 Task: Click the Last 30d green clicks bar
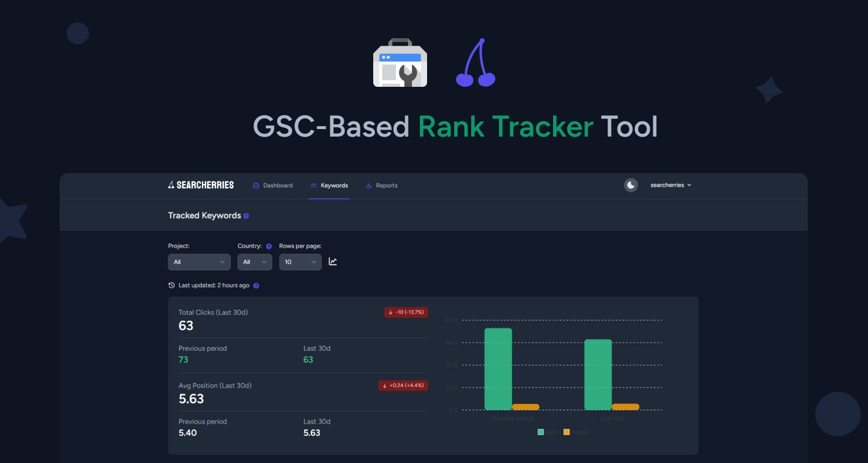598,374
